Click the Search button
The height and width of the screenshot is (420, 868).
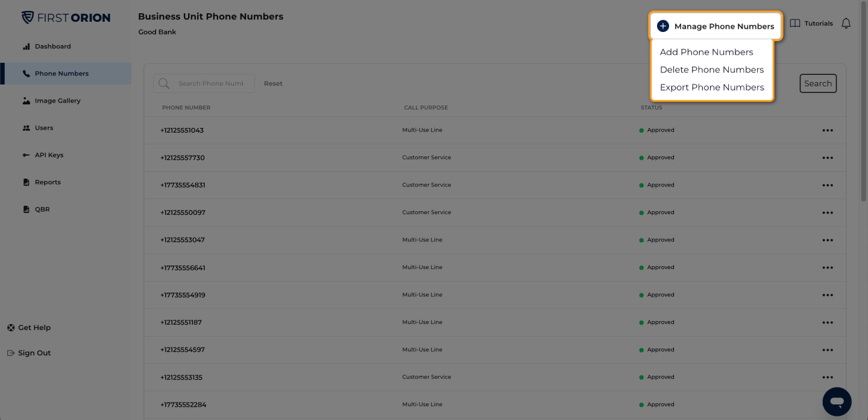[x=818, y=83]
